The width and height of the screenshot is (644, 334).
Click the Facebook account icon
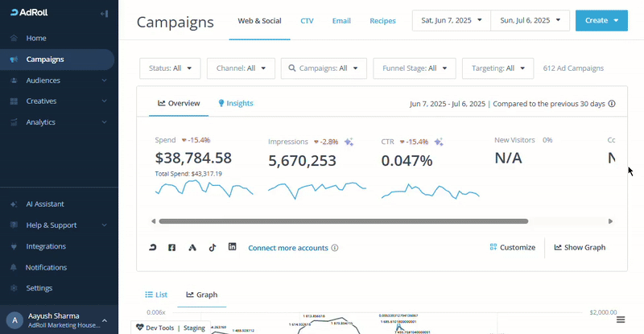[x=171, y=247]
